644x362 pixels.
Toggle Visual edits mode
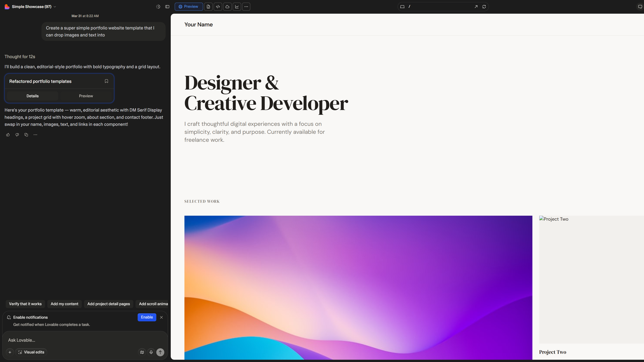tap(31, 352)
